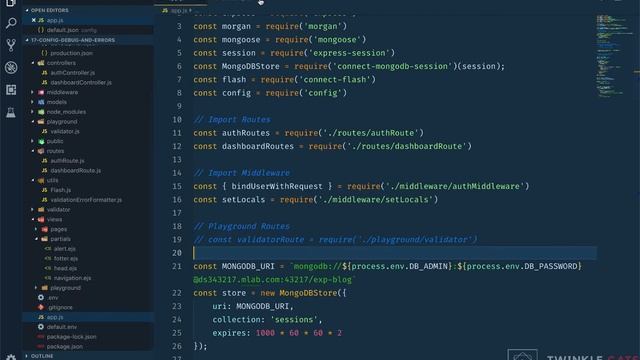Place cursor on empty line 20

(394, 253)
